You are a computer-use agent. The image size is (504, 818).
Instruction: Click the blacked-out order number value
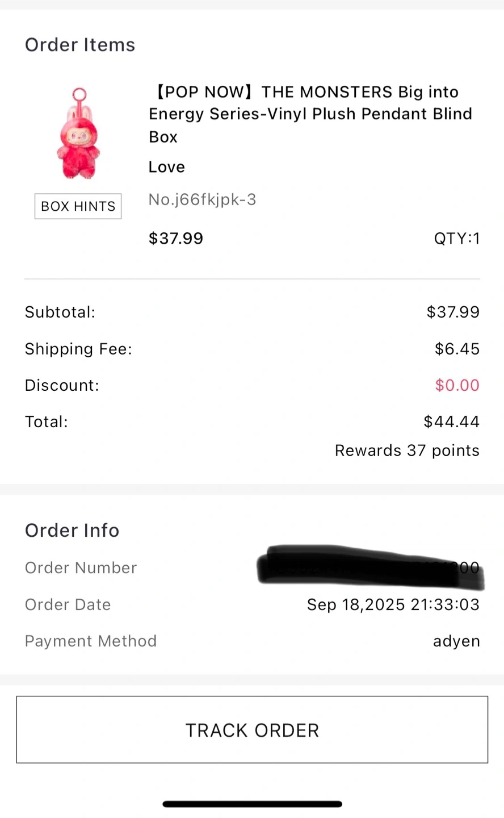370,566
